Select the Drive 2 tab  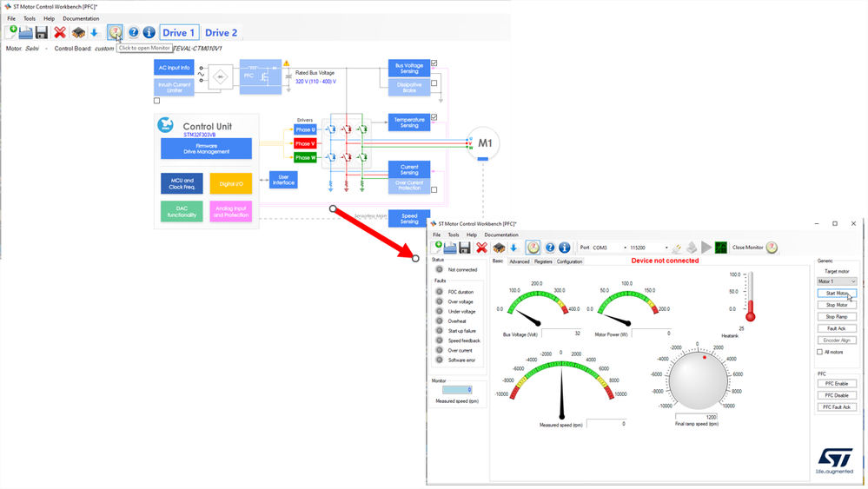coord(221,33)
